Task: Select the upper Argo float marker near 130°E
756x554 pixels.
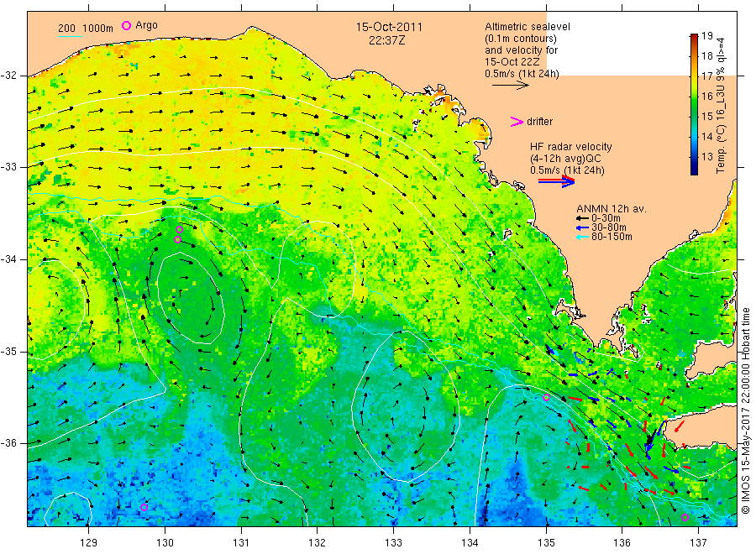Action: (180, 230)
